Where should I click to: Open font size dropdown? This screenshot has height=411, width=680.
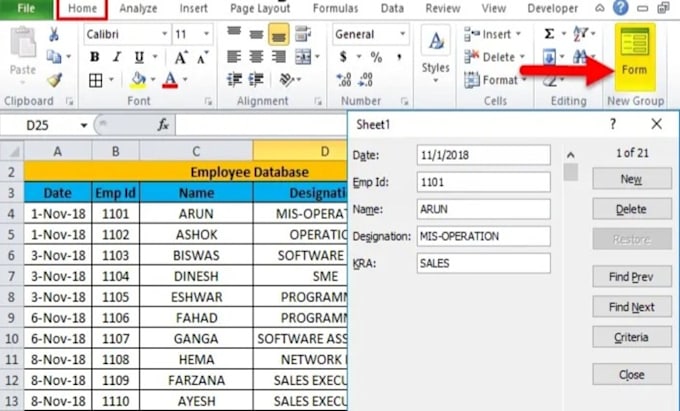(206, 34)
